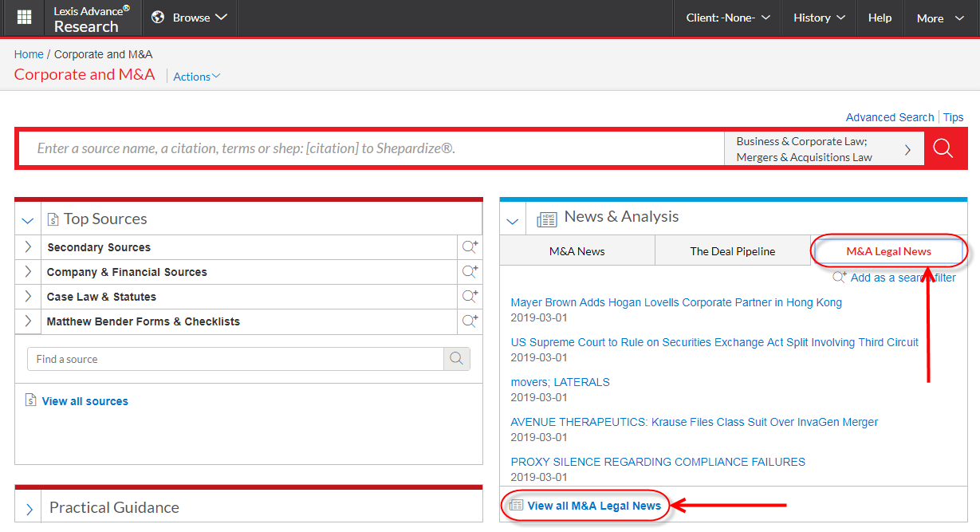Click the Home breadcrumb link
The height and width of the screenshot is (532, 980).
coord(29,54)
